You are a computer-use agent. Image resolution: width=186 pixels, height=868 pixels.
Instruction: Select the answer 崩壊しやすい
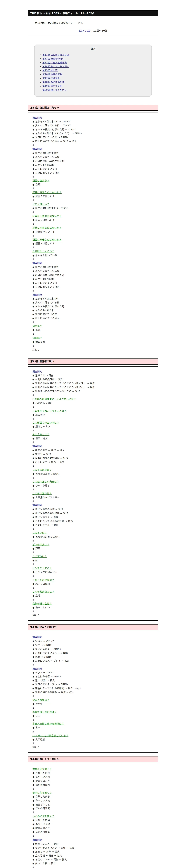pyautogui.click(x=43, y=427)
